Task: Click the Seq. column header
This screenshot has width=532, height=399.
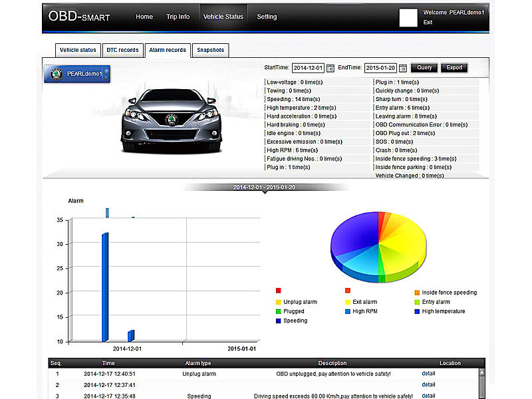Action: tap(56, 363)
